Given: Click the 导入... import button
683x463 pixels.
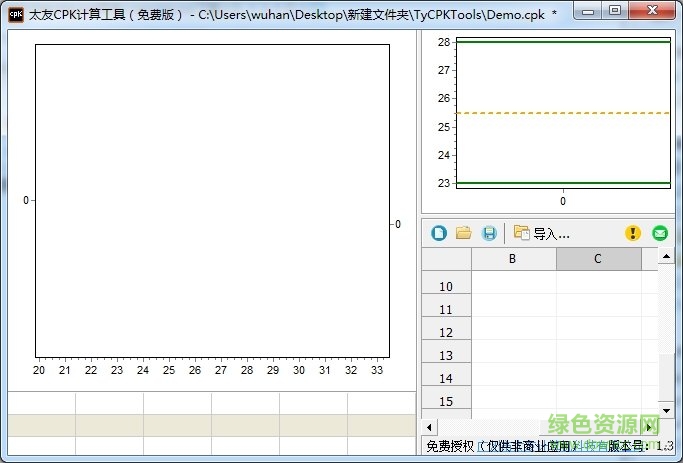Looking at the screenshot, I should click(541, 233).
